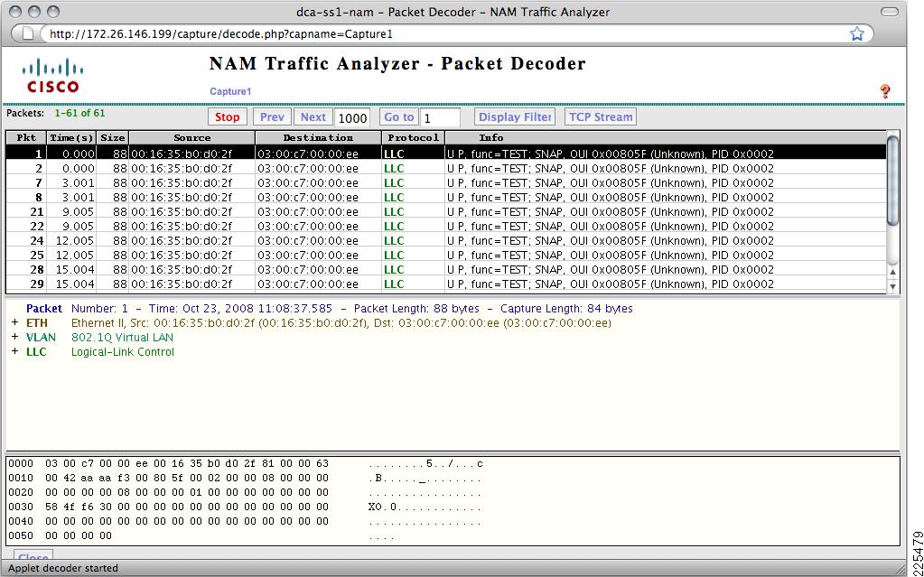Viewport: 924px width, 577px height.
Task: Click the Protocol column header
Action: pyautogui.click(x=413, y=138)
